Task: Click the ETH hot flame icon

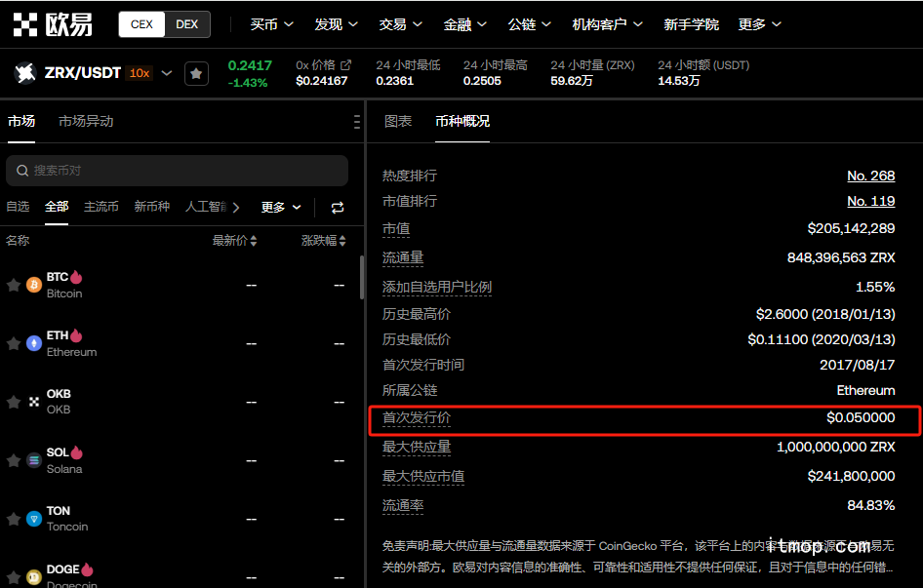Action: coord(76,334)
